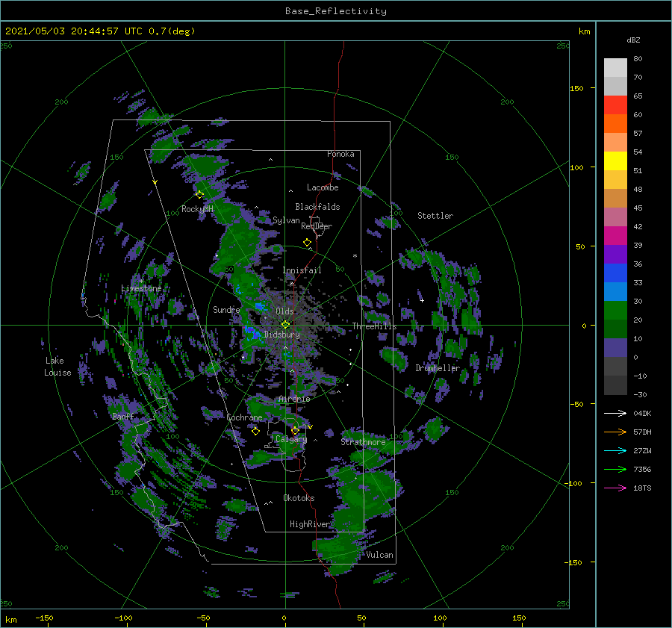The height and width of the screenshot is (628, 672).
Task: Click the Airdrie city label
Action: [x=294, y=399]
